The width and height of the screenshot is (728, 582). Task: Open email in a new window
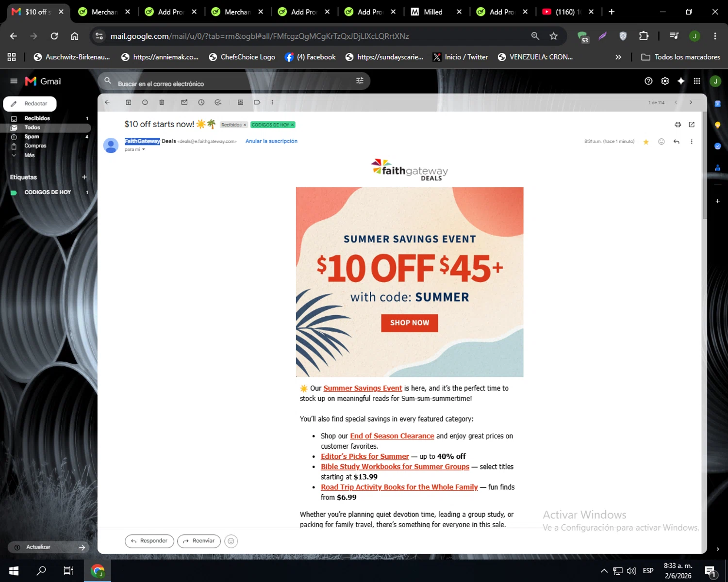pos(692,125)
